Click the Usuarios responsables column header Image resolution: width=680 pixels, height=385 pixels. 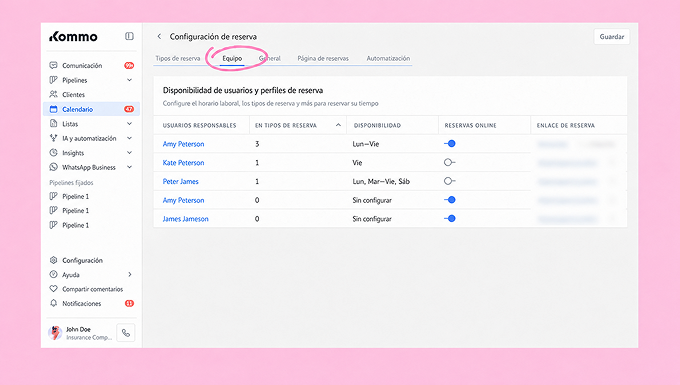199,125
